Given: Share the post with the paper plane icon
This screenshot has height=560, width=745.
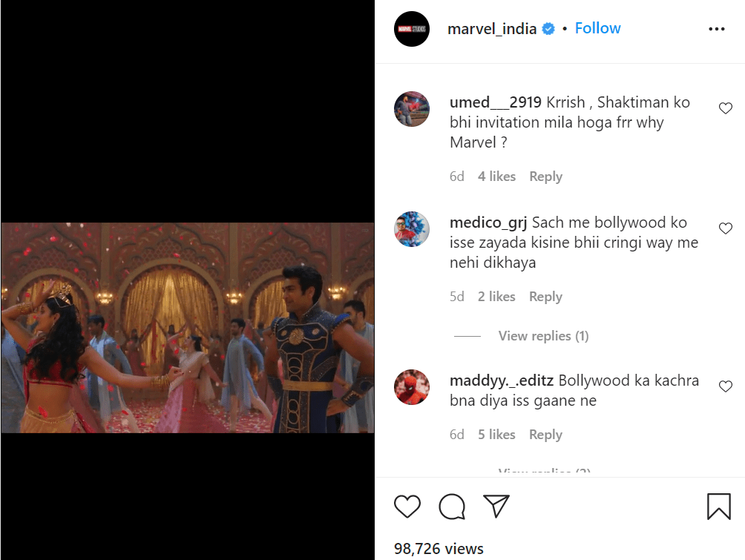Looking at the screenshot, I should pos(496,506).
